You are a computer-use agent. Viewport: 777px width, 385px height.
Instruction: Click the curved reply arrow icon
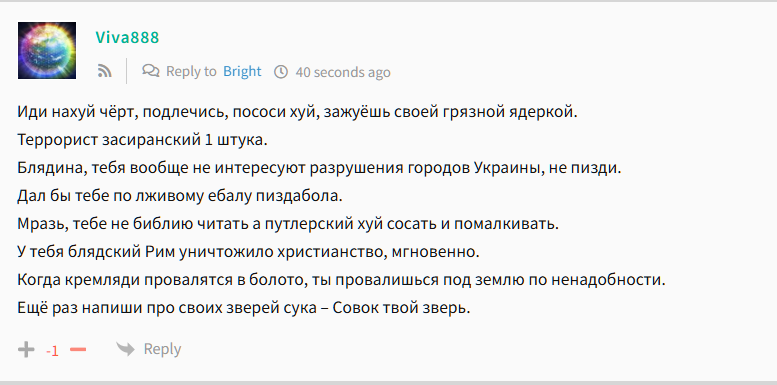(125, 349)
